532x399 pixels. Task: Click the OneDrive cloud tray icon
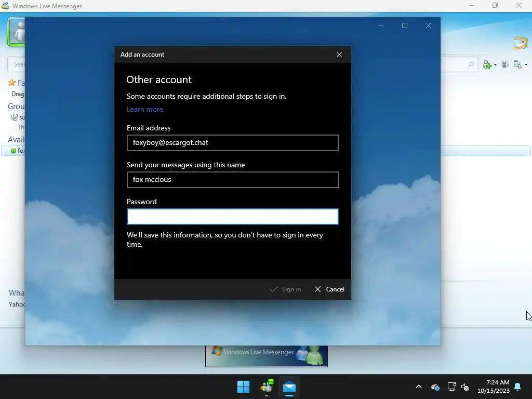click(435, 387)
